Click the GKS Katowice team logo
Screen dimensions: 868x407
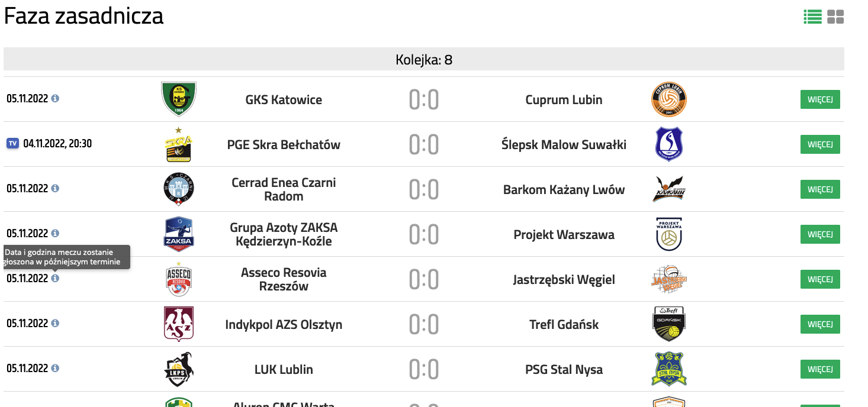pyautogui.click(x=179, y=99)
